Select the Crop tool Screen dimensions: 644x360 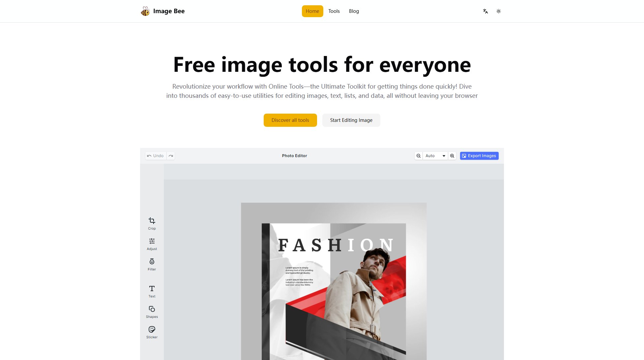(152, 223)
